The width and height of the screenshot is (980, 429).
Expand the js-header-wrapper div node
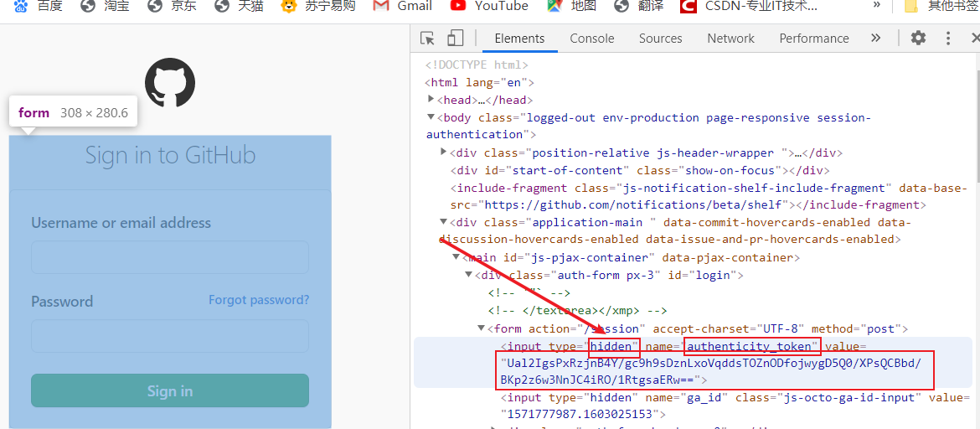[443, 152]
